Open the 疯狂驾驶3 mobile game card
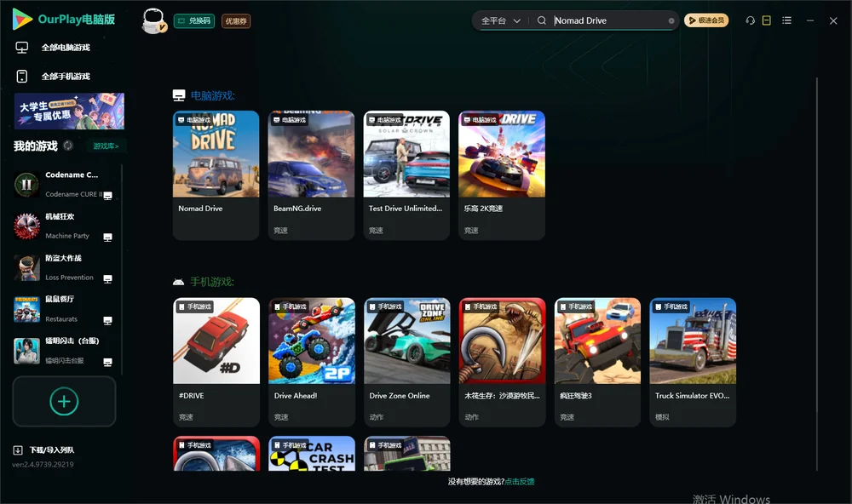Image resolution: width=852 pixels, height=504 pixels. 598,363
